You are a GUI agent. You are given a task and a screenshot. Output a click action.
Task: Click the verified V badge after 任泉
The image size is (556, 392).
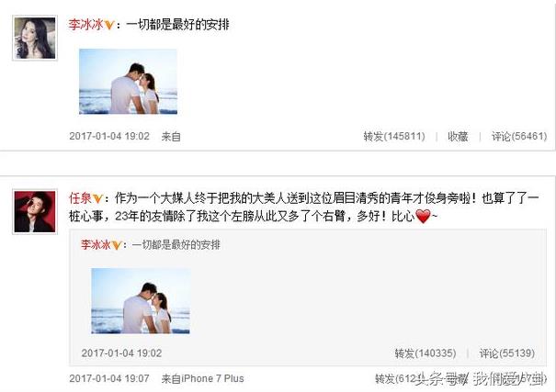click(x=97, y=198)
